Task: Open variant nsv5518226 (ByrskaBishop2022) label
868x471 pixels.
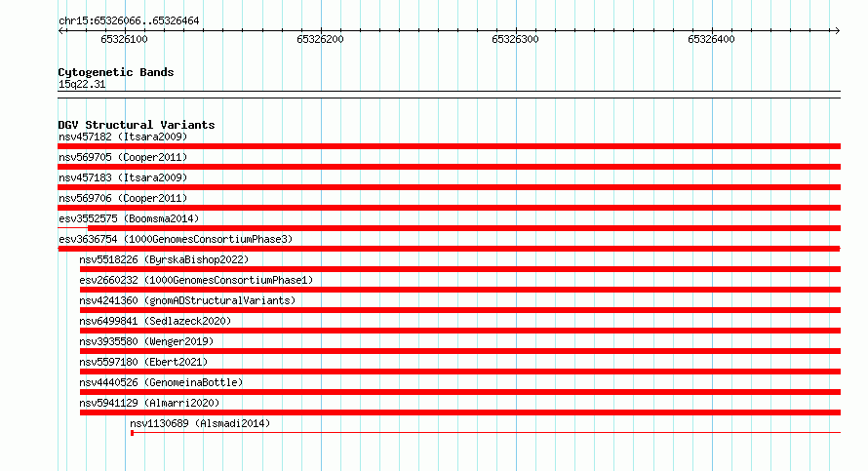Action: pyautogui.click(x=164, y=259)
